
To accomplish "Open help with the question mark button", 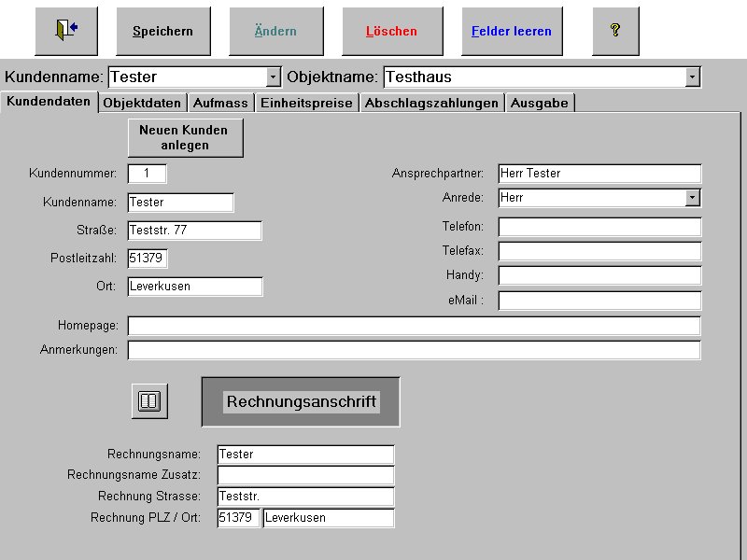I will pos(615,31).
